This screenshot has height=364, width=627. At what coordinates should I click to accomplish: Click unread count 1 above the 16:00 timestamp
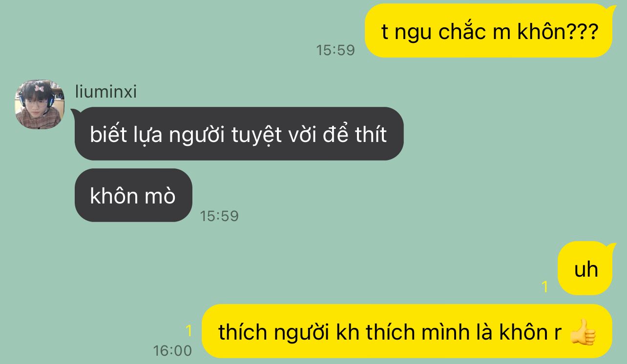pos(188,331)
